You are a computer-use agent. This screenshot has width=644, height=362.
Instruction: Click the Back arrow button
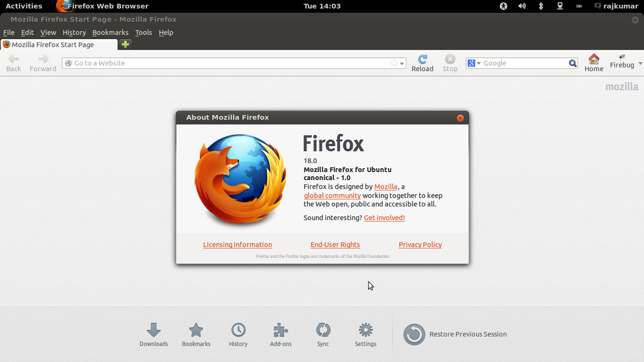14,63
